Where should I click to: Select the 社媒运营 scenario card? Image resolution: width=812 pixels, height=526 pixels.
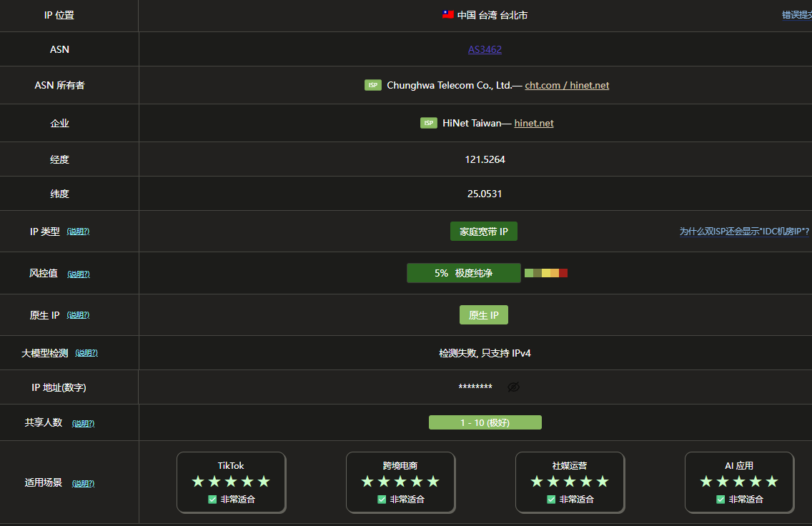(570, 482)
